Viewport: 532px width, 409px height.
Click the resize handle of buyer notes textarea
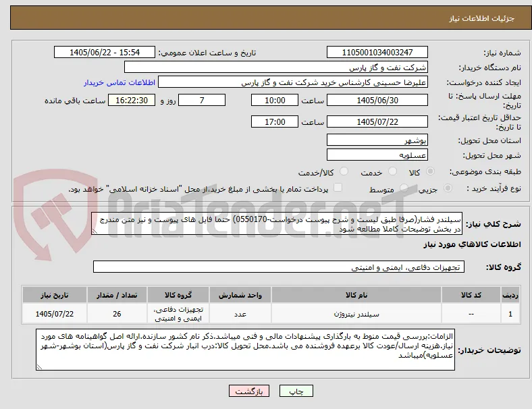click(x=39, y=367)
